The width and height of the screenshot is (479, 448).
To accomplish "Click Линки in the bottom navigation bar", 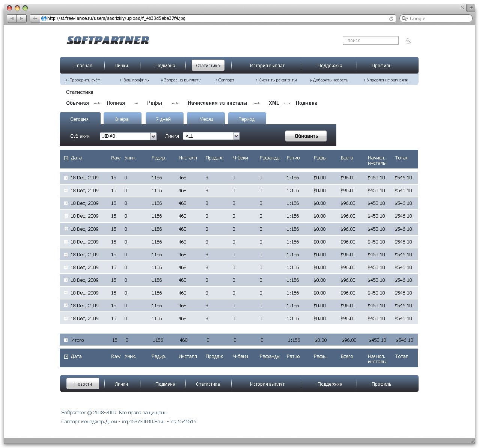I will 122,384.
